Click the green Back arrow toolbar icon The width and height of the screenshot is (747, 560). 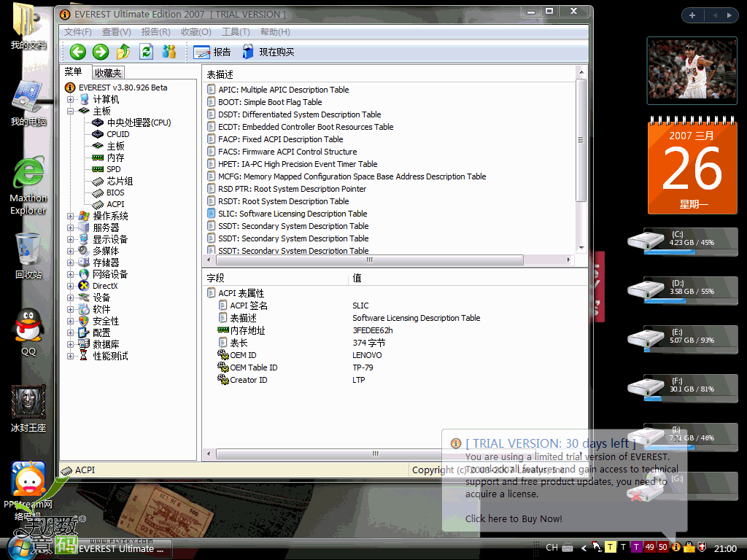point(77,52)
